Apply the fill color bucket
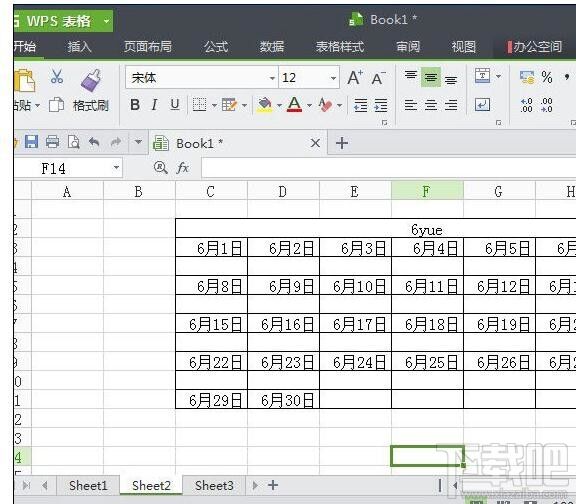 coord(265,105)
